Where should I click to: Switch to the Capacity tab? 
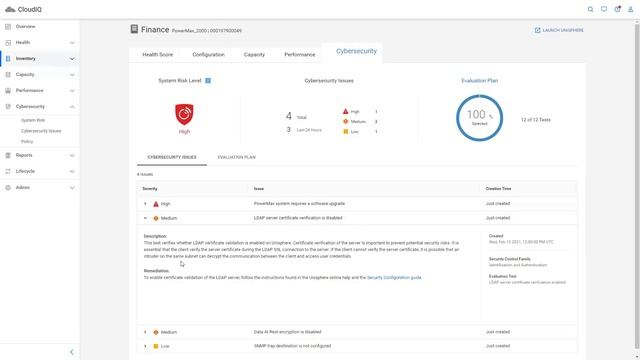254,55
